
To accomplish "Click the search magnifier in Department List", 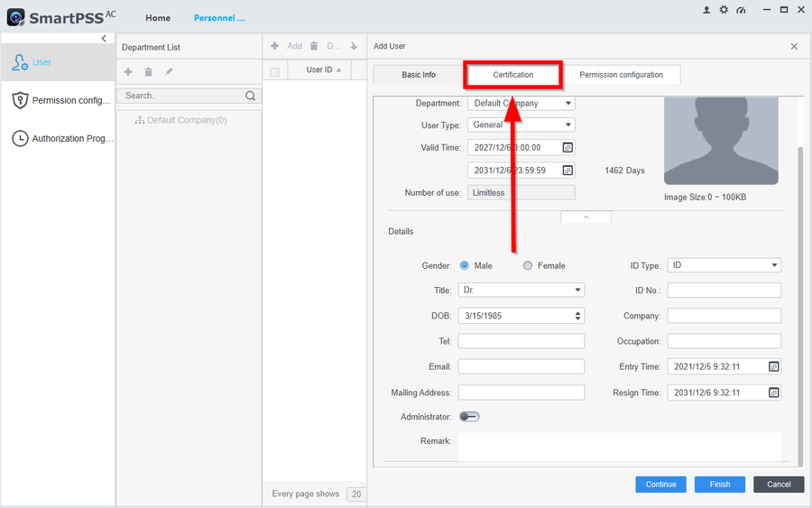I will (x=251, y=96).
